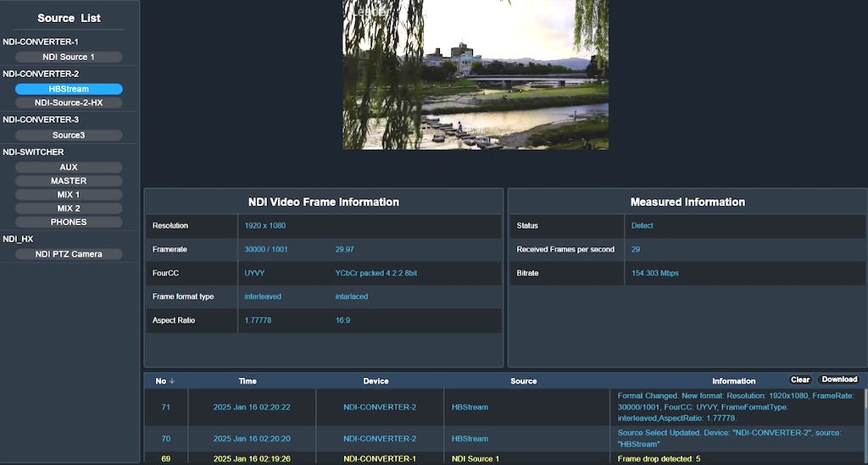Clear the event log
Image resolution: width=868 pixels, height=465 pixels.
click(x=800, y=380)
